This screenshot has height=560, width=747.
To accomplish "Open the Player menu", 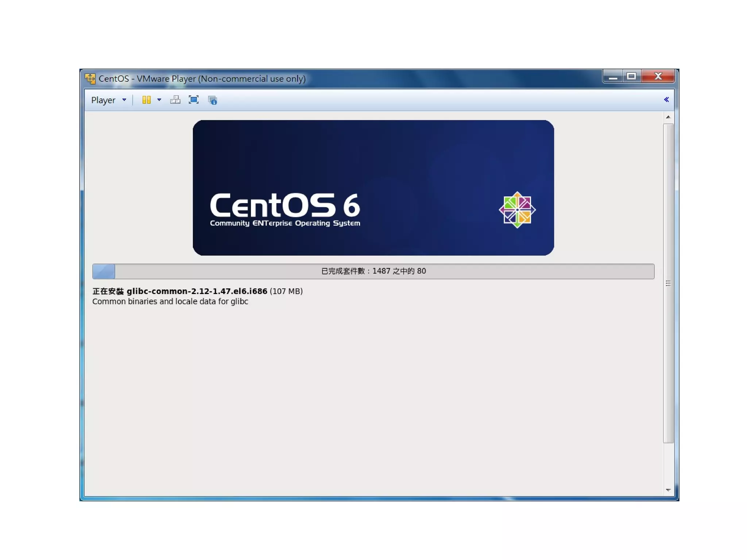I will [x=103, y=100].
